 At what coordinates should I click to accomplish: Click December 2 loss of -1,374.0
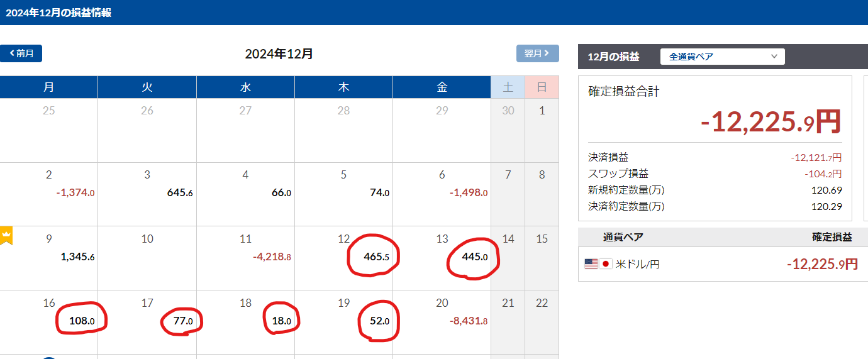pos(75,193)
